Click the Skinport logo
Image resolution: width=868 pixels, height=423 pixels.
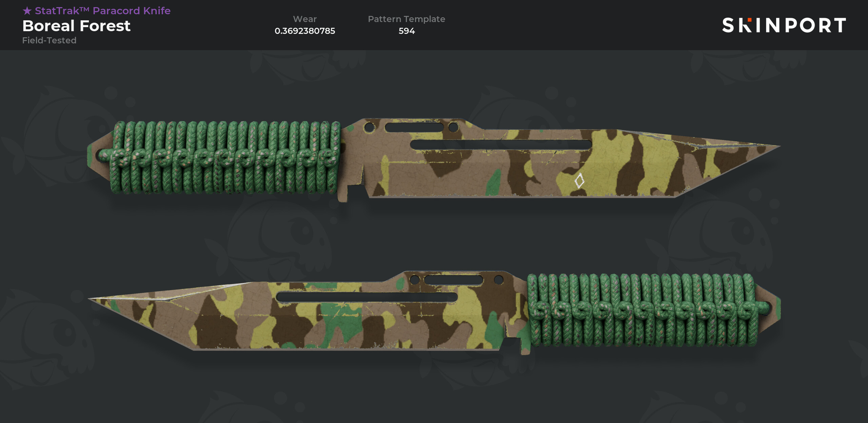pos(784,25)
